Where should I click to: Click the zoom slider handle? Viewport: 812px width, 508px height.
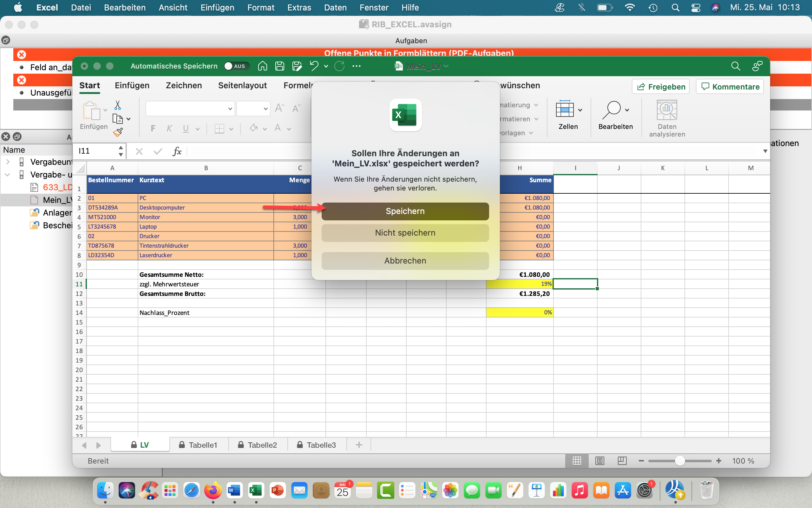(679, 461)
